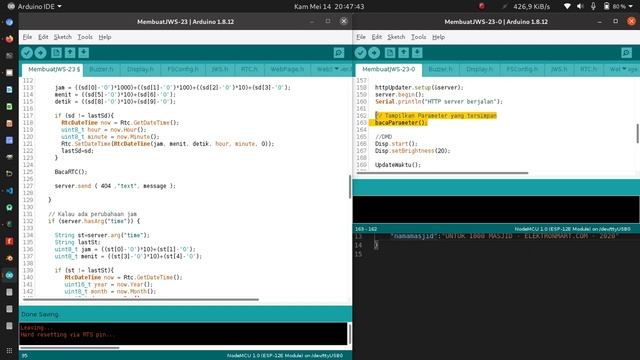
Task: Open the Arduino IDE app menu in top bar
Action: coord(35,6)
